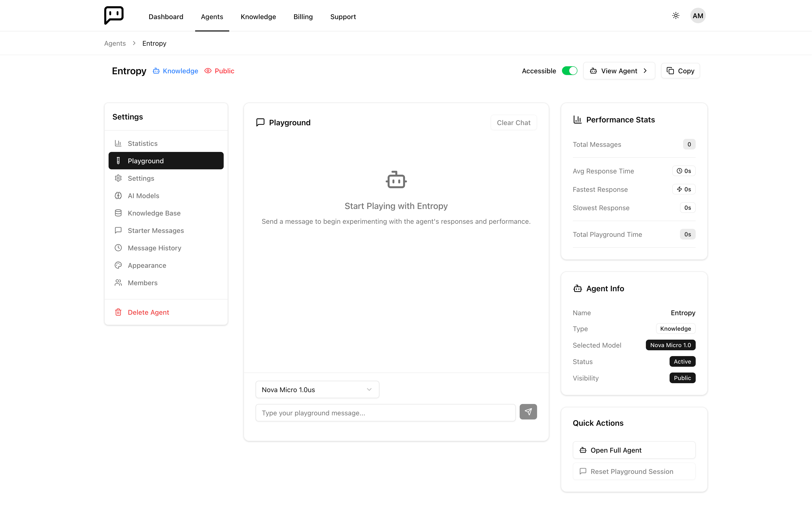The width and height of the screenshot is (812, 508).
Task: Click robot icon in Open Full Agent
Action: coord(583,450)
